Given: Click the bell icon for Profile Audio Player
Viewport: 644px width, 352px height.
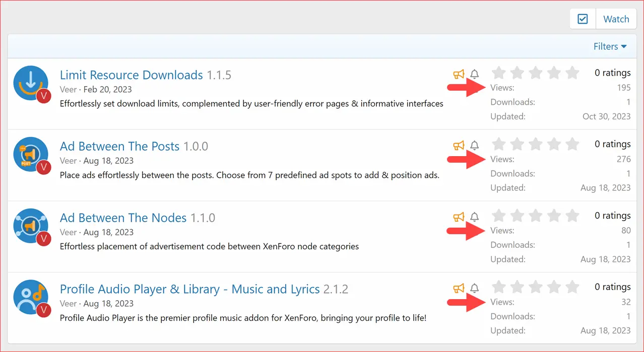Looking at the screenshot, I should pyautogui.click(x=474, y=288).
